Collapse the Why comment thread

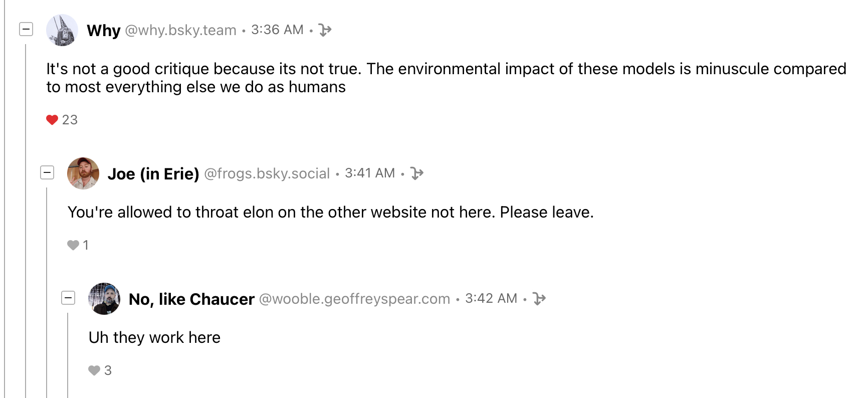click(x=26, y=30)
